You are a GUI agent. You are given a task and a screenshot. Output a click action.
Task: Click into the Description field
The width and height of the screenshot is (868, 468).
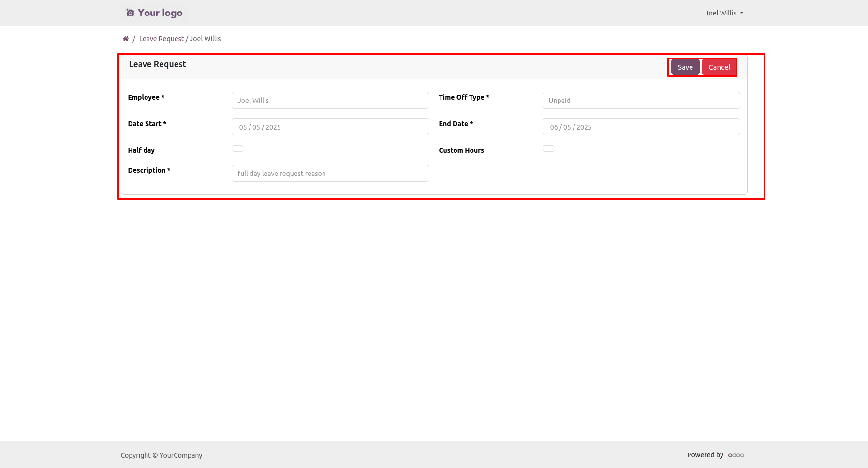330,174
